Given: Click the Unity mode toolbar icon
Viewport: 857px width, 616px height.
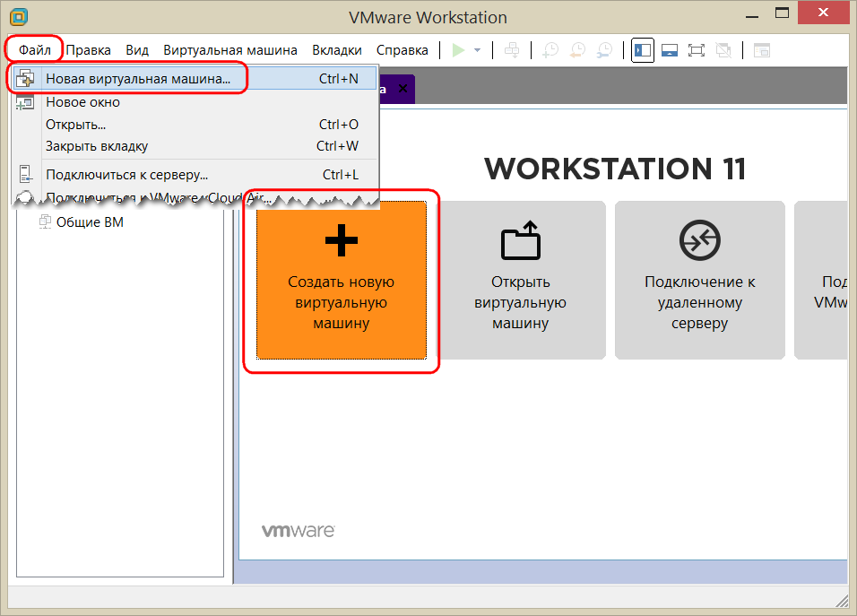Looking at the screenshot, I should (723, 50).
